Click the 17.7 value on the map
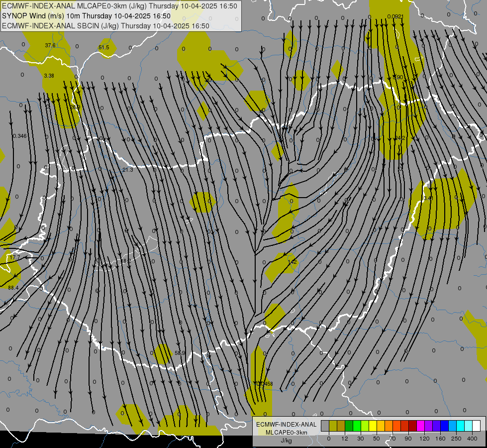Viewport: 487px width, 448px height. 14,258
